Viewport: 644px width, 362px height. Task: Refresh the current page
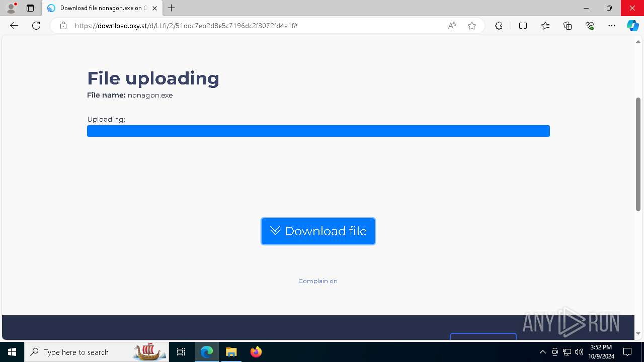(36, 26)
